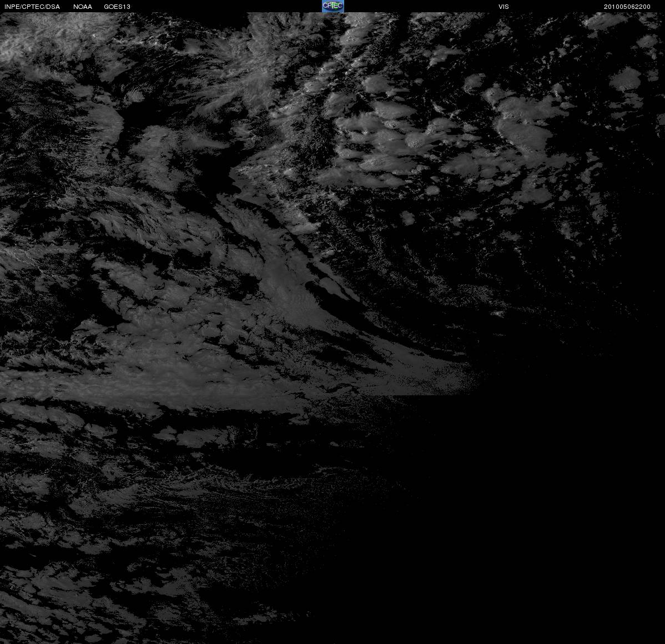This screenshot has height=644, width=665.
Task: Select the INPE/CPTEC/DSA header label
Action: (32, 7)
